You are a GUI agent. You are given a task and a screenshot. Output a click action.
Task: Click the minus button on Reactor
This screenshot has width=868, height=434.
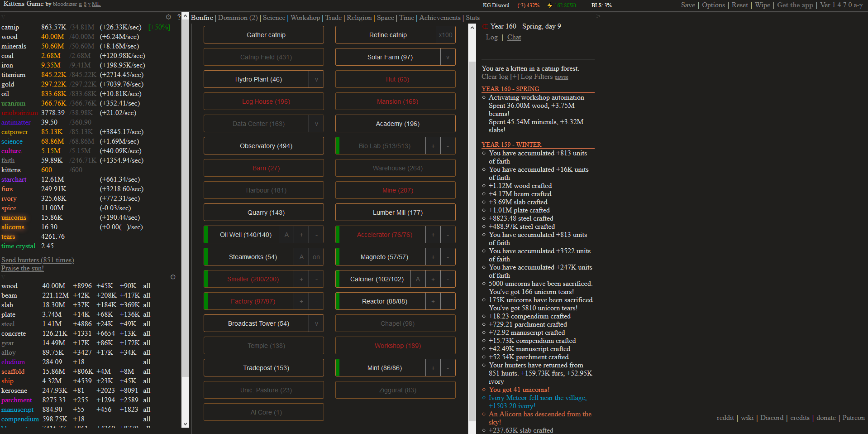pos(448,301)
